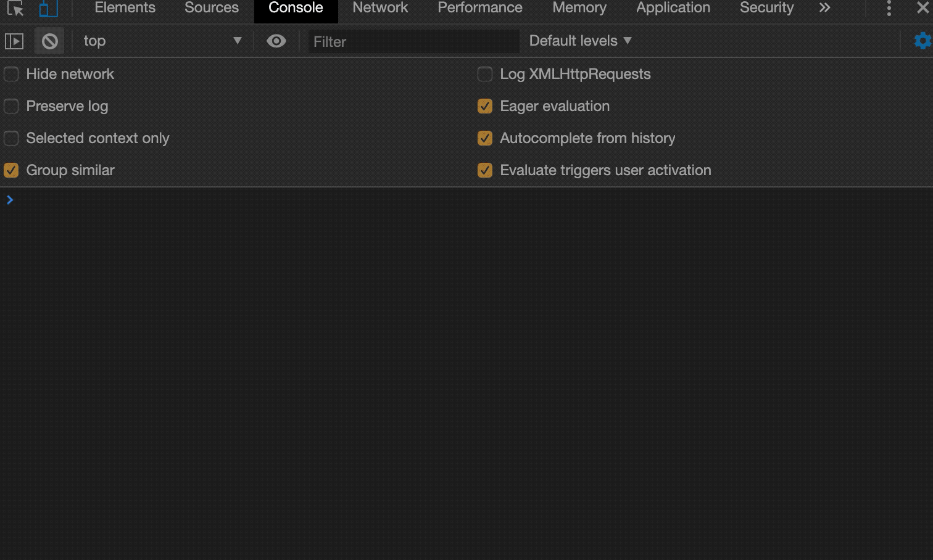The height and width of the screenshot is (560, 933).
Task: Clear the console output
Action: click(x=49, y=41)
